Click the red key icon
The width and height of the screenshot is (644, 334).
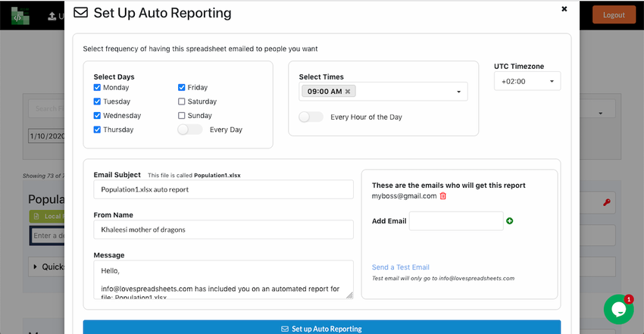pyautogui.click(x=607, y=203)
